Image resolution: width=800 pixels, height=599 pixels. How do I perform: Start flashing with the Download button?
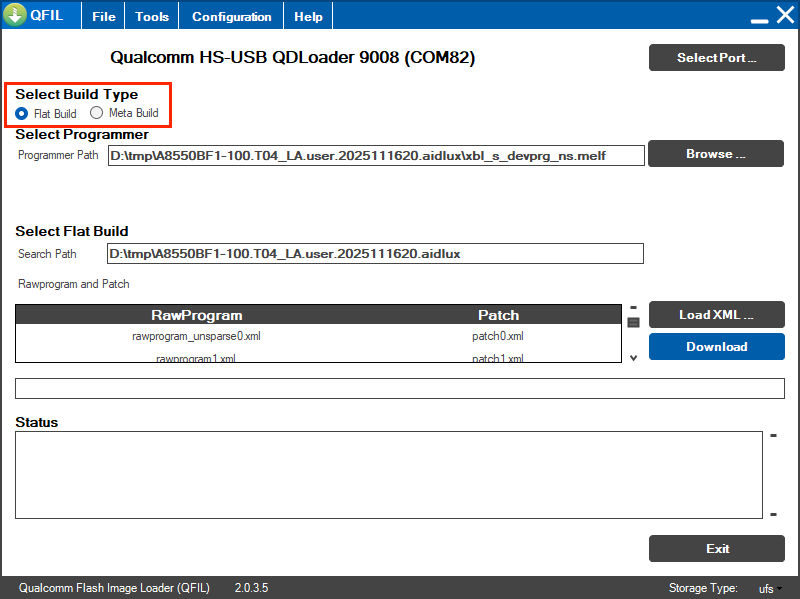click(716, 347)
